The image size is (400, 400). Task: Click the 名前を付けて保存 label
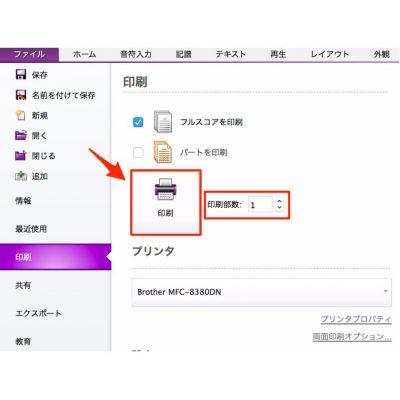(63, 95)
